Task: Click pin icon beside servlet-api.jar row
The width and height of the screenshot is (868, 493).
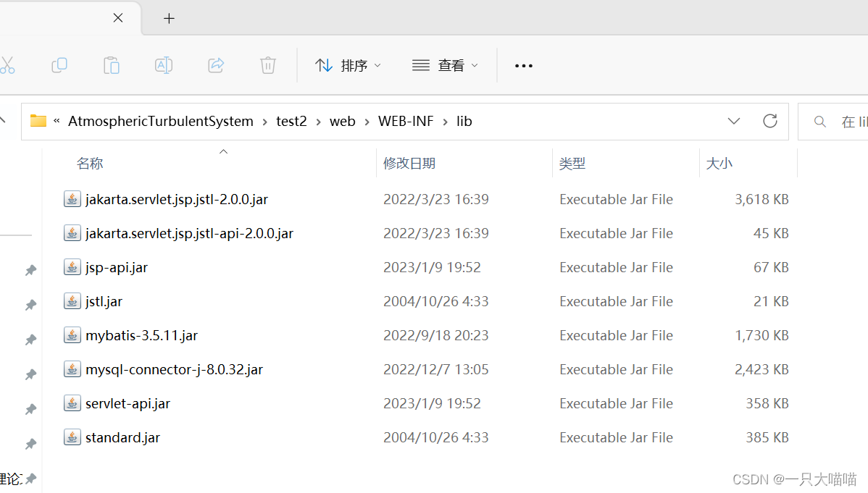Action: pos(31,410)
